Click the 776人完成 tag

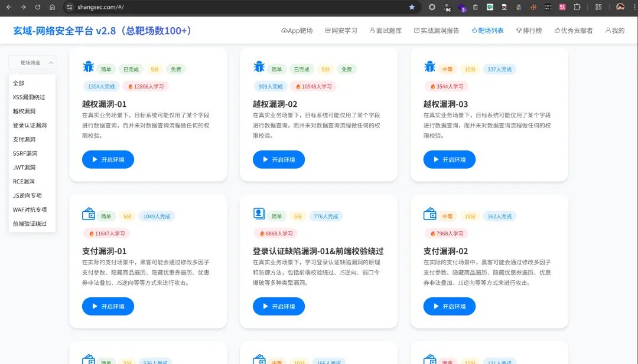pos(326,217)
